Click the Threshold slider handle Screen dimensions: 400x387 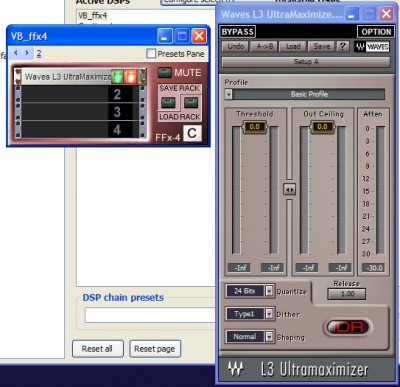(x=255, y=127)
